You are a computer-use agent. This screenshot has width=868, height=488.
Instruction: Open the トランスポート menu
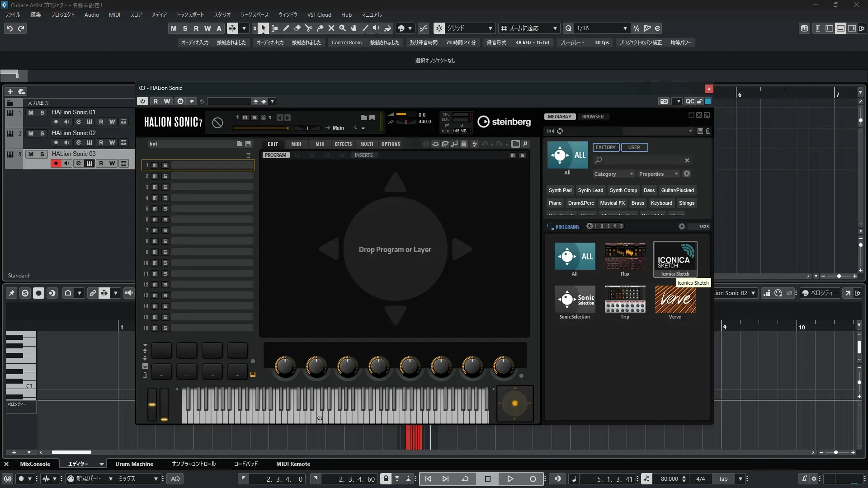(190, 15)
